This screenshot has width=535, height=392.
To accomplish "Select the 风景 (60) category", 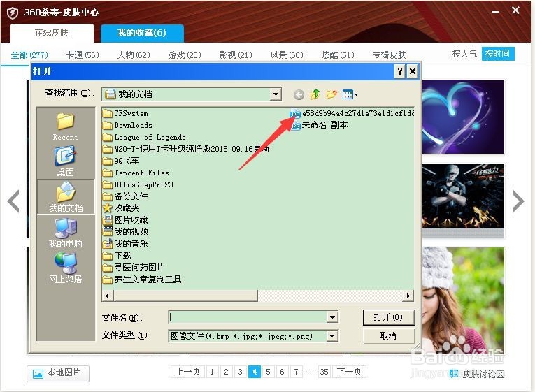I will click(x=287, y=55).
